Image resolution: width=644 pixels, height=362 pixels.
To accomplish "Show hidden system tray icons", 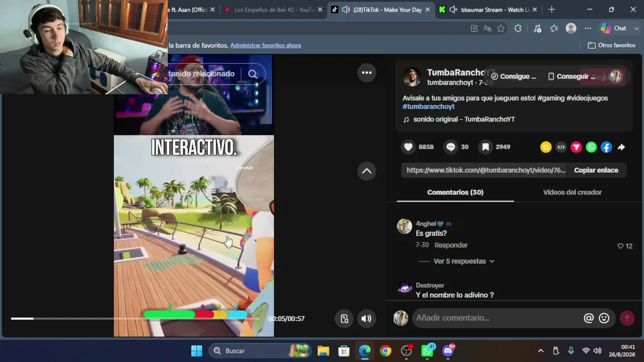I will pyautogui.click(x=540, y=351).
